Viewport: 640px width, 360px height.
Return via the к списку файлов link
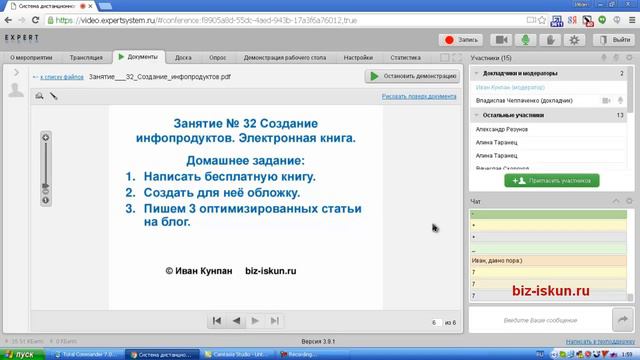pos(62,77)
